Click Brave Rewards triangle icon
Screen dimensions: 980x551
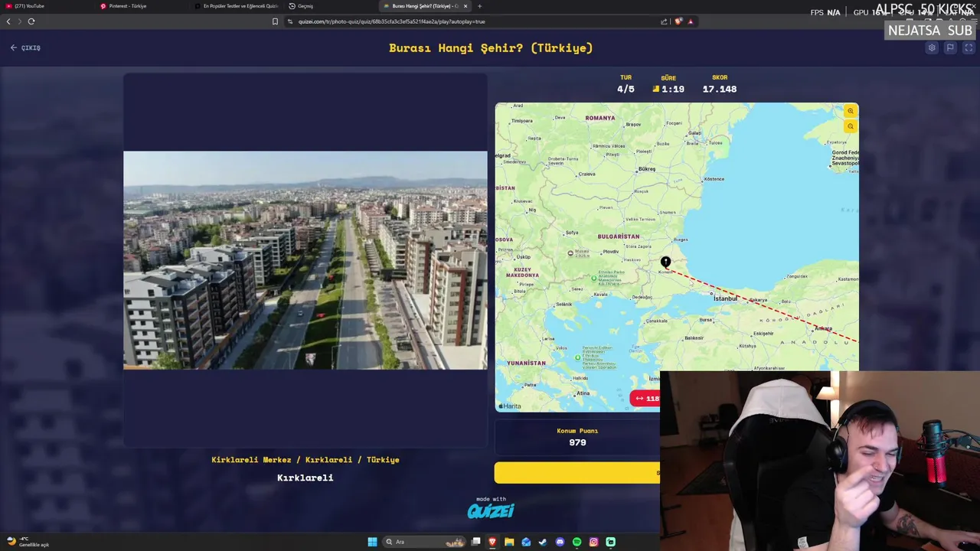[691, 21]
